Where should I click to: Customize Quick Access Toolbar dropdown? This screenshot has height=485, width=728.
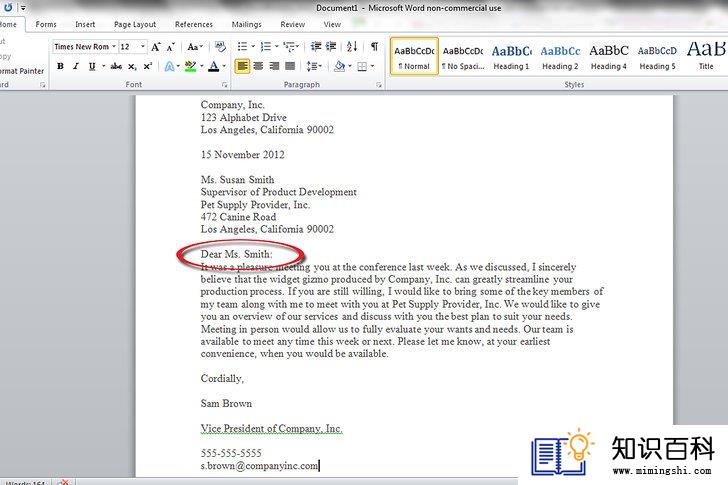point(23,7)
